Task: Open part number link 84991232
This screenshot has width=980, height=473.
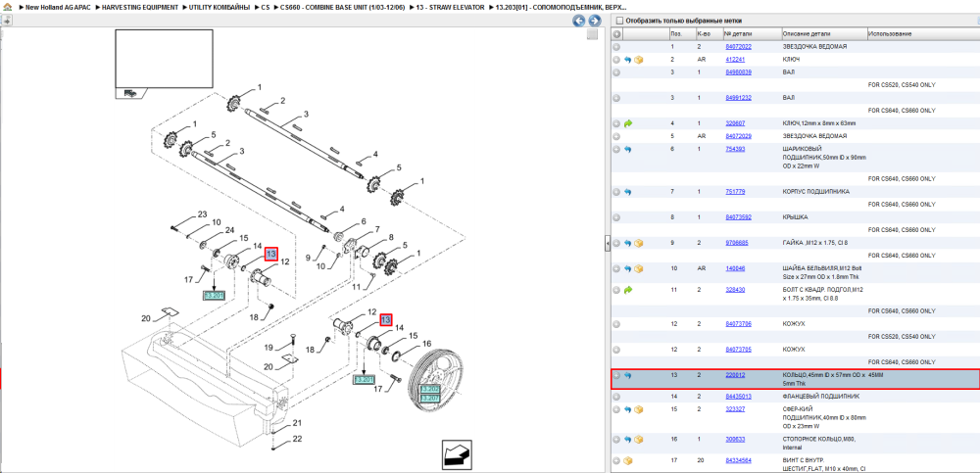Action: click(738, 98)
